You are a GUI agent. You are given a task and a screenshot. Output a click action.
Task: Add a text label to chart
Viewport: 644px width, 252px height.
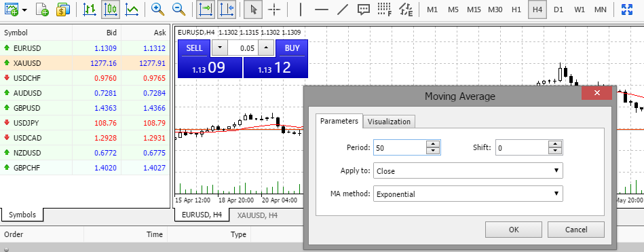click(x=364, y=10)
